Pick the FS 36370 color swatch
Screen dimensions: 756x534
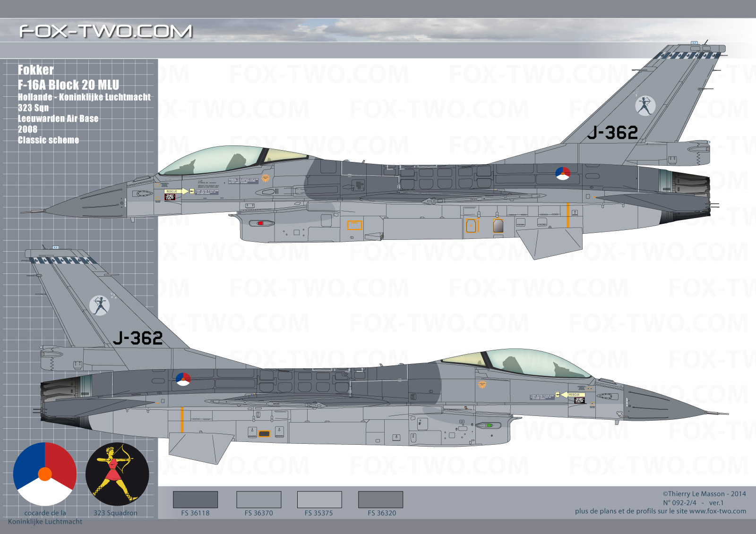coord(258,500)
